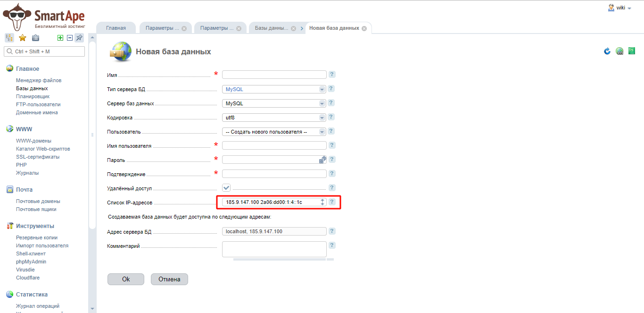Uncheck the Удалённый доступ checkbox
Screen dimensions: 644x313
point(226,187)
